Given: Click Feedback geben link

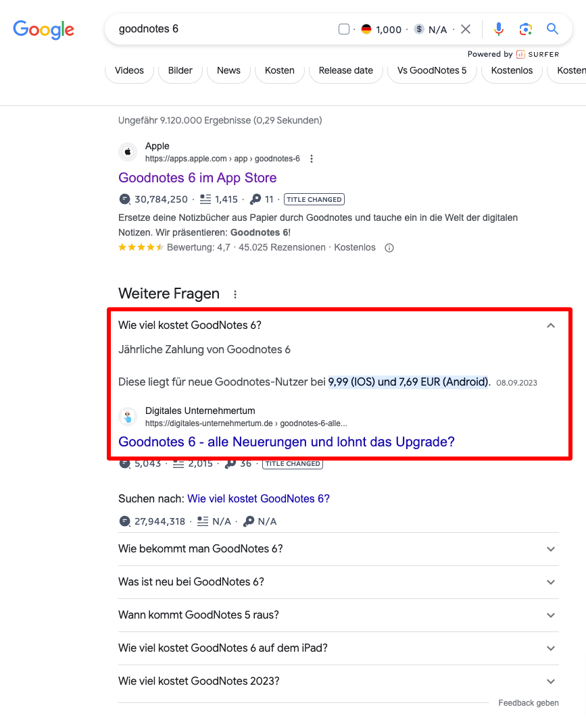Looking at the screenshot, I should click(529, 703).
